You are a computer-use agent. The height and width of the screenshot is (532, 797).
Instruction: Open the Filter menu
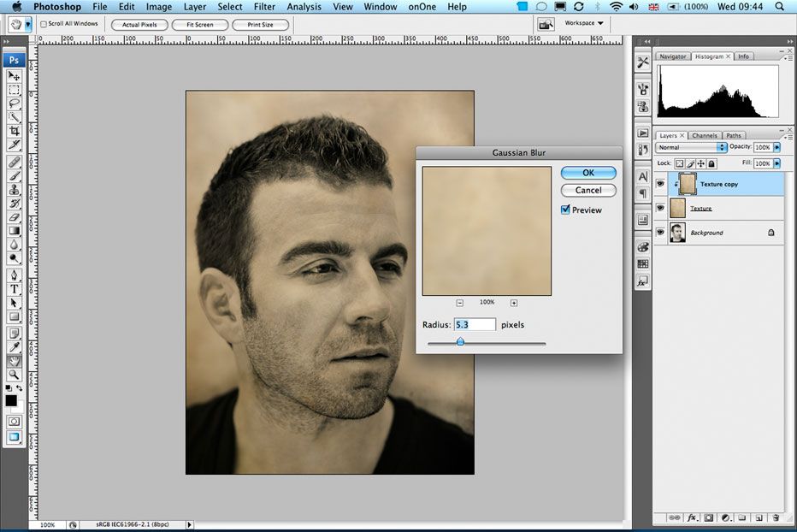pyautogui.click(x=264, y=7)
